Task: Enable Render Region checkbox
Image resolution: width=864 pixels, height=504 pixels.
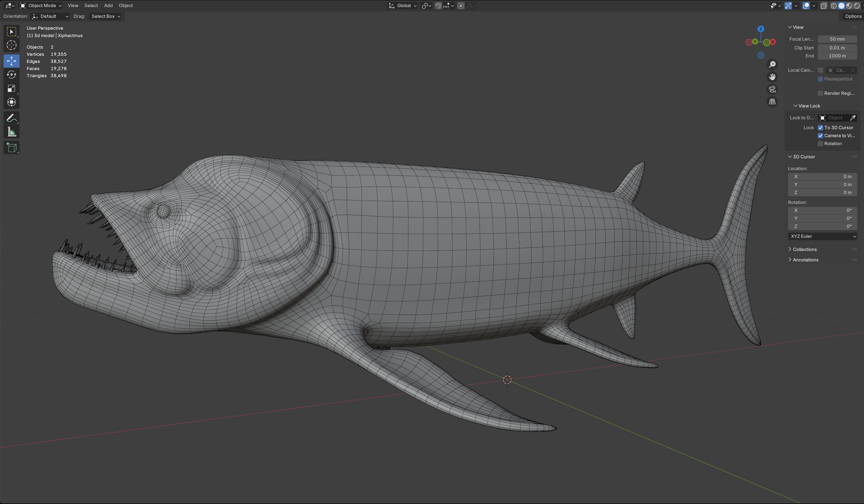Action: (821, 93)
